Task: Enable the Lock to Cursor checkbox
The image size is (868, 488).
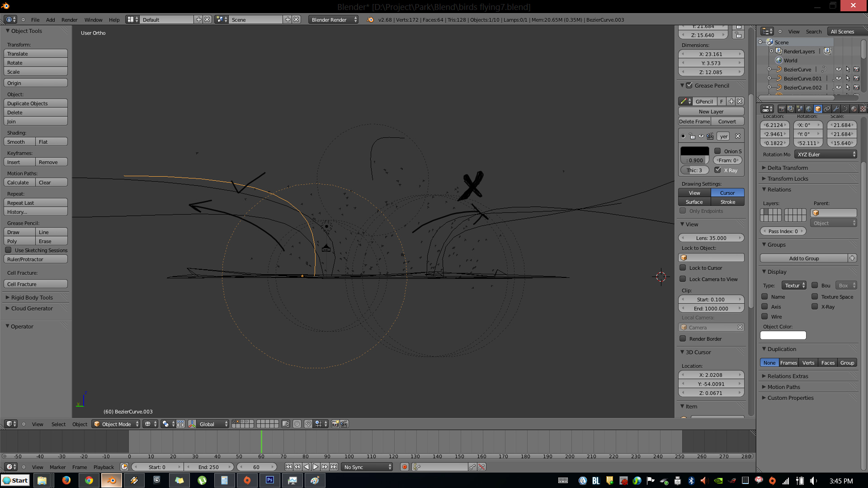Action: 683,267
